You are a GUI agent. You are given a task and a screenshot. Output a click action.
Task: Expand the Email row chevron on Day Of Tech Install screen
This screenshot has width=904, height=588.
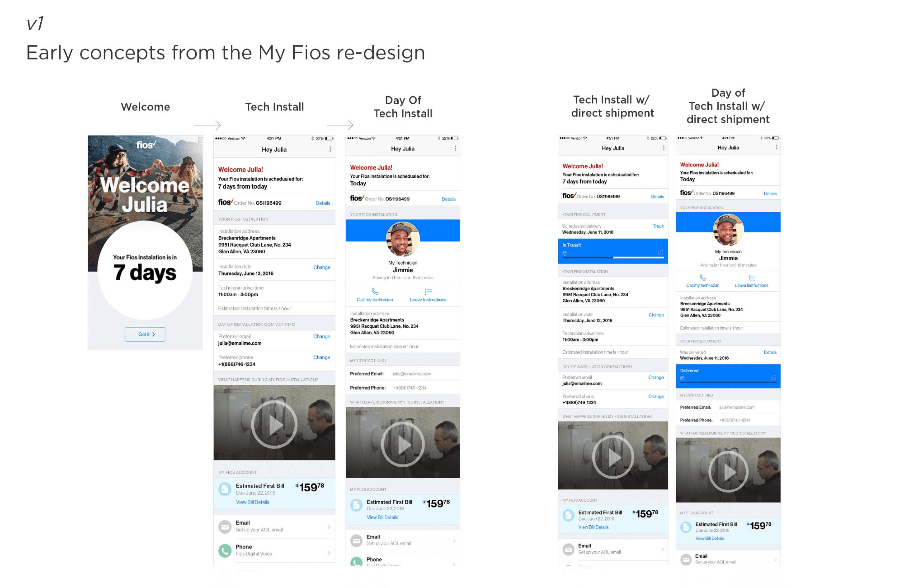pyautogui.click(x=454, y=540)
